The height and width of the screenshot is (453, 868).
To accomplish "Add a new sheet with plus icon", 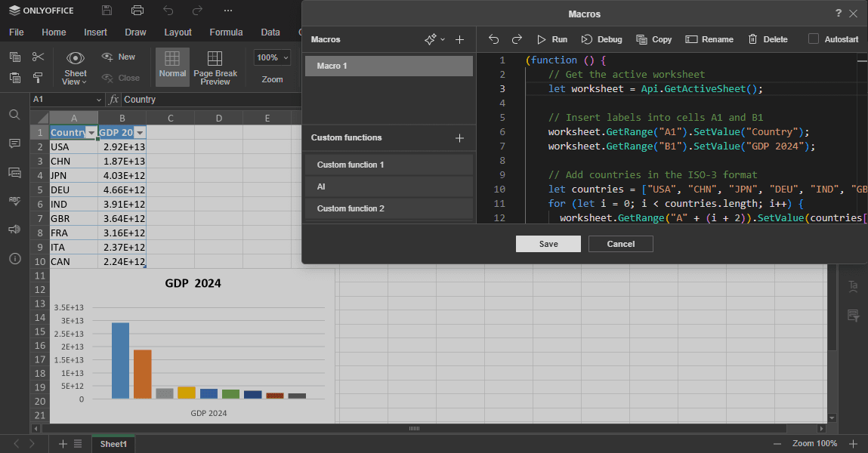I will (x=63, y=444).
